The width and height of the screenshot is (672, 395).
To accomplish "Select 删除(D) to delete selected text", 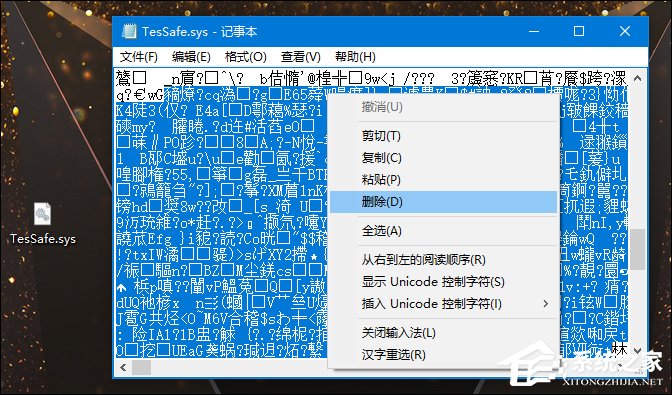I will tap(444, 202).
